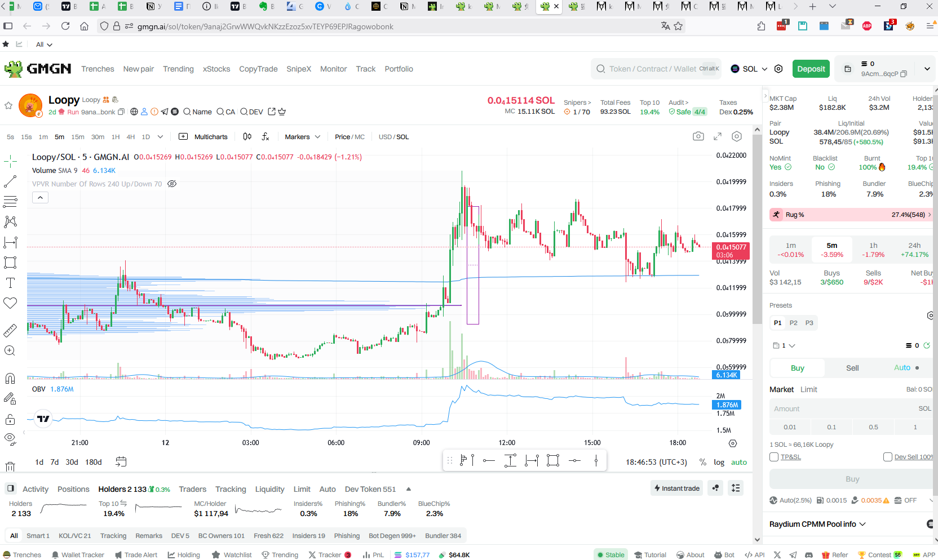Screen dimensions: 938x560
Task: Select the price range measurement tool
Action: (10, 242)
